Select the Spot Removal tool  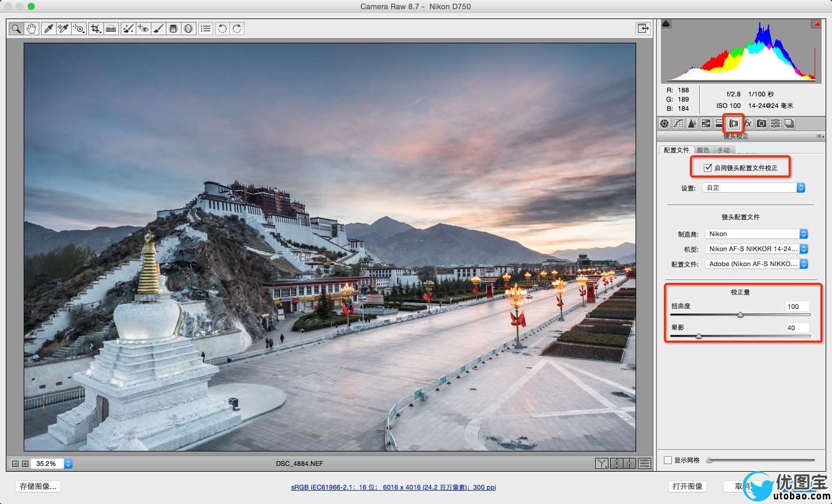coord(128,28)
